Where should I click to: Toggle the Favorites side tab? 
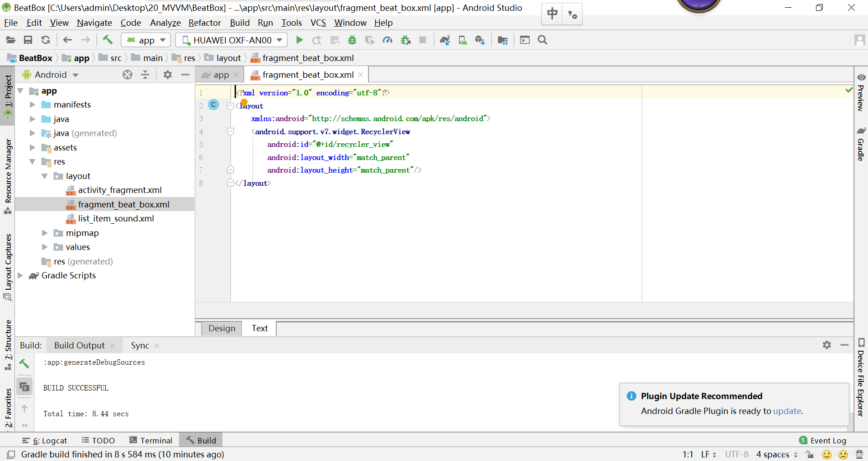click(8, 407)
